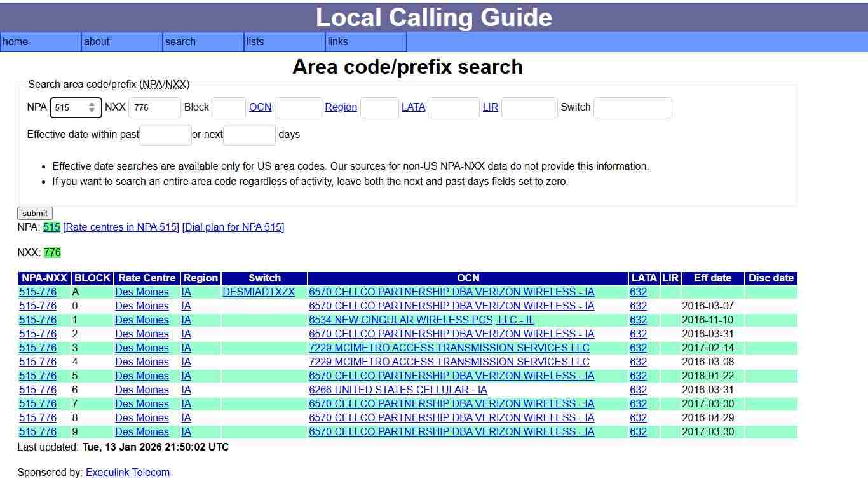Open the OCN field help link
This screenshot has height=488, width=868.
(x=260, y=107)
